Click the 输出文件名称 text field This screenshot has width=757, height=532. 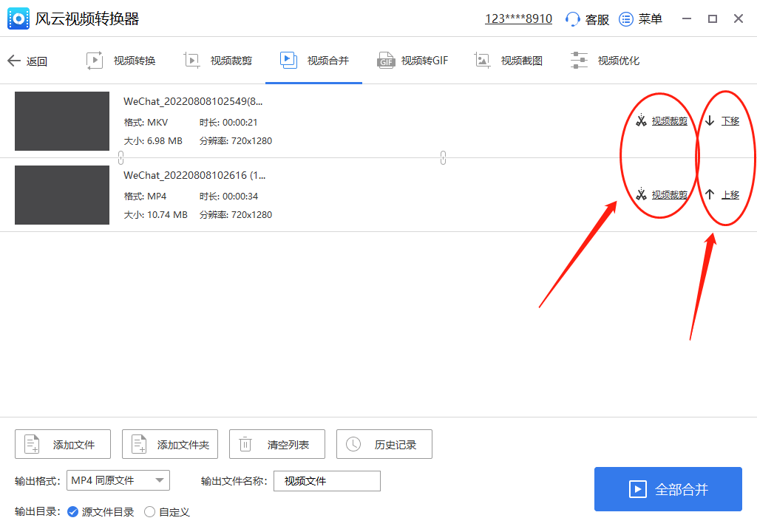327,481
